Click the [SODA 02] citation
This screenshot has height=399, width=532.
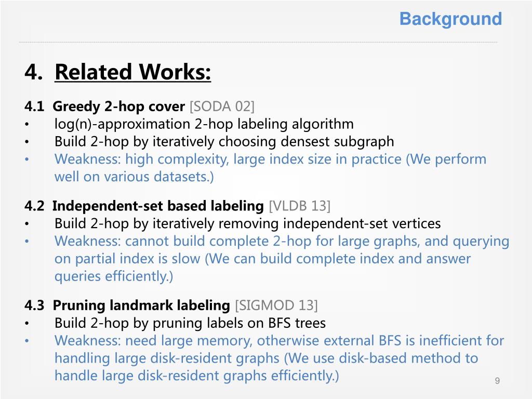222,107
